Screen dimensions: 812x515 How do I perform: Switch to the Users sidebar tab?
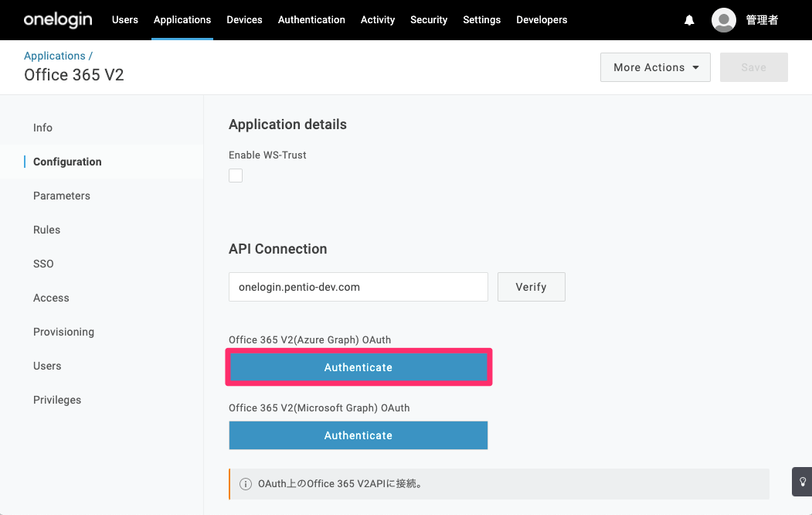[x=47, y=366]
